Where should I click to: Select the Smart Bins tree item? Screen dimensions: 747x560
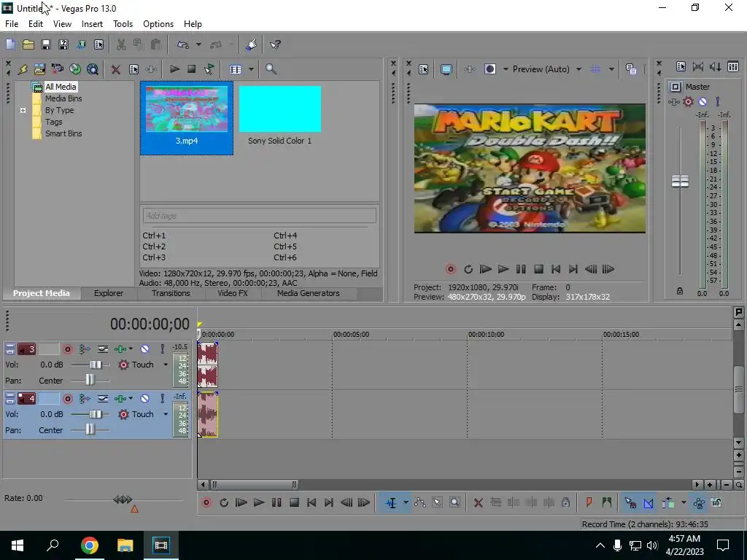(x=63, y=133)
